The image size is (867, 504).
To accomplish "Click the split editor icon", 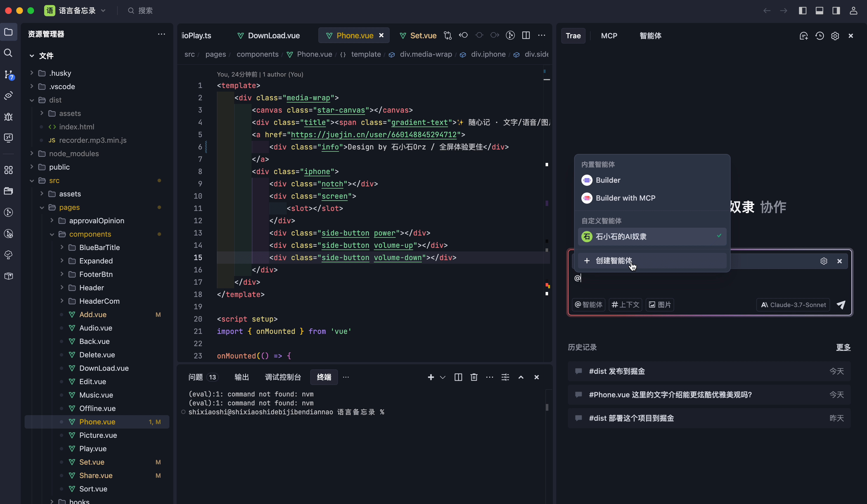I will pyautogui.click(x=526, y=35).
